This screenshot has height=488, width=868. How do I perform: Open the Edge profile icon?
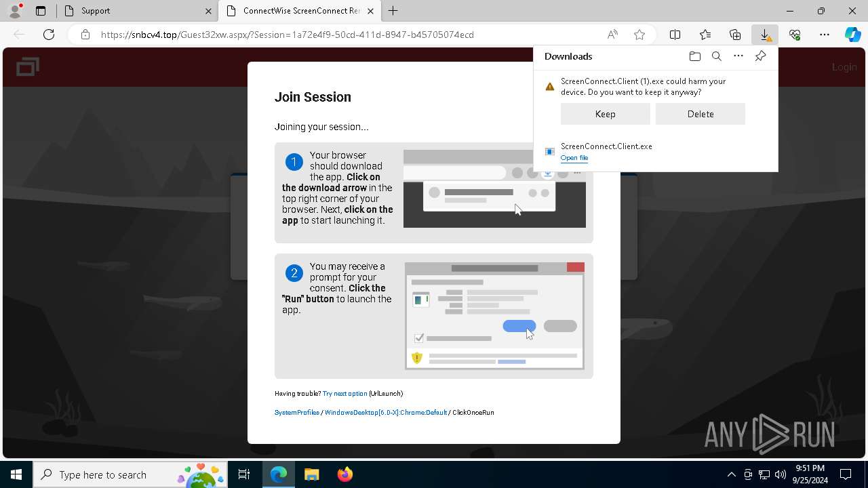point(15,11)
